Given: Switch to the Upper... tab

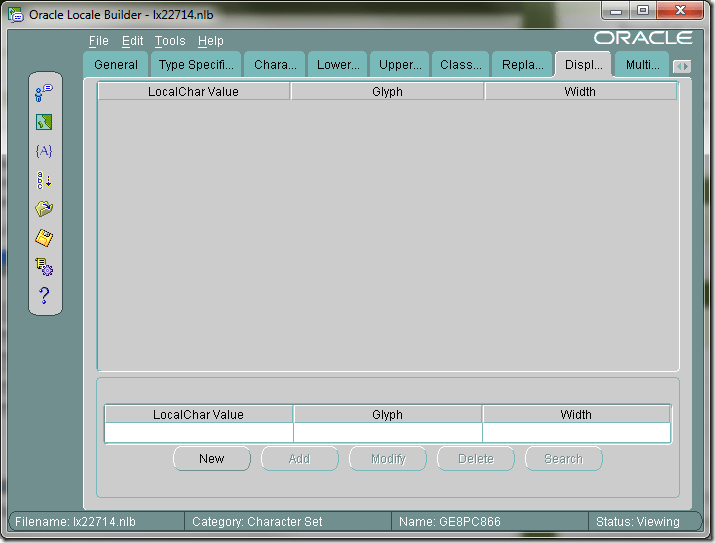Looking at the screenshot, I should click(x=400, y=65).
